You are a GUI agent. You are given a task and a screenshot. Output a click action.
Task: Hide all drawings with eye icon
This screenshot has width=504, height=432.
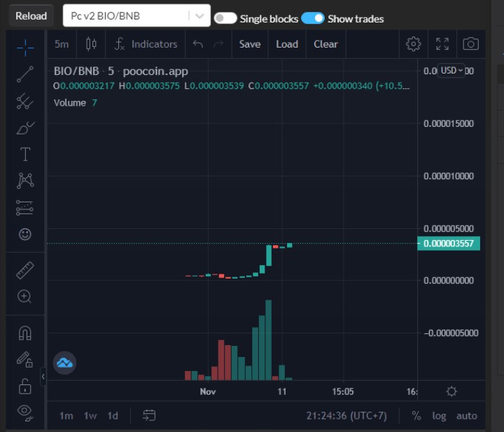pyautogui.click(x=25, y=412)
